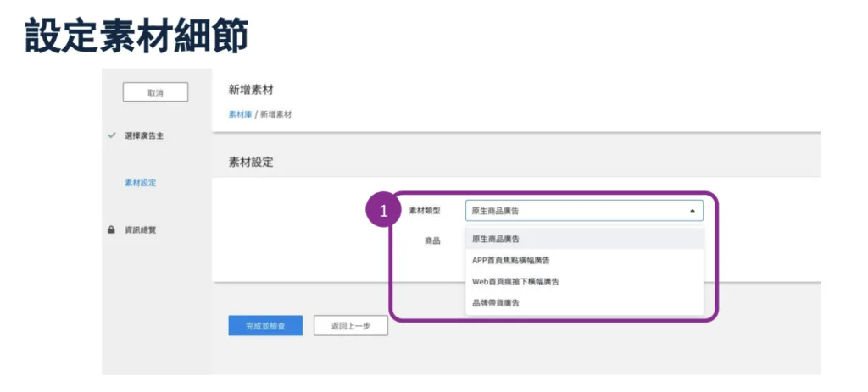This screenshot has height=392, width=868.
Task: Select the 素材設定 step in sidebar
Action: 140,183
